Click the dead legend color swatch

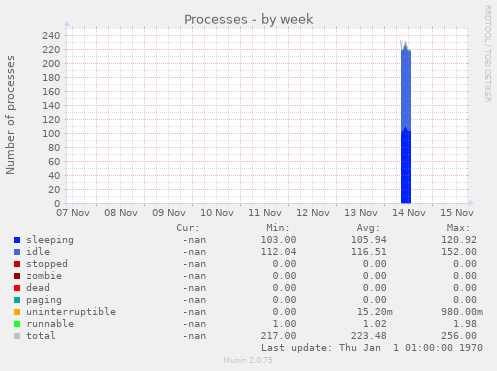click(17, 288)
